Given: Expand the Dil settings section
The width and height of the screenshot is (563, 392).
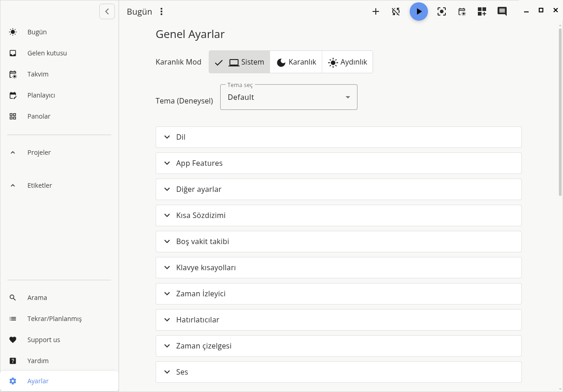Looking at the screenshot, I should (338, 137).
